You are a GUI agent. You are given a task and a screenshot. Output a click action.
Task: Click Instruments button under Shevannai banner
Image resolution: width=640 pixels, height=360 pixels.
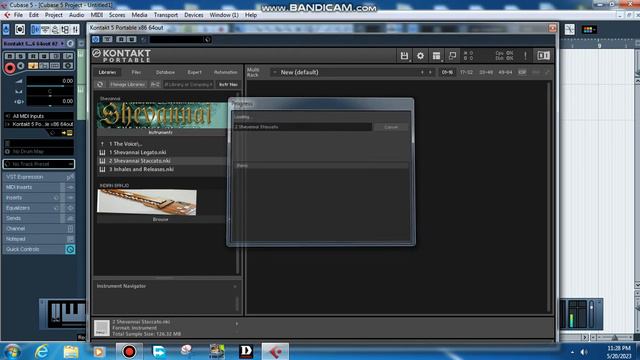[161, 132]
